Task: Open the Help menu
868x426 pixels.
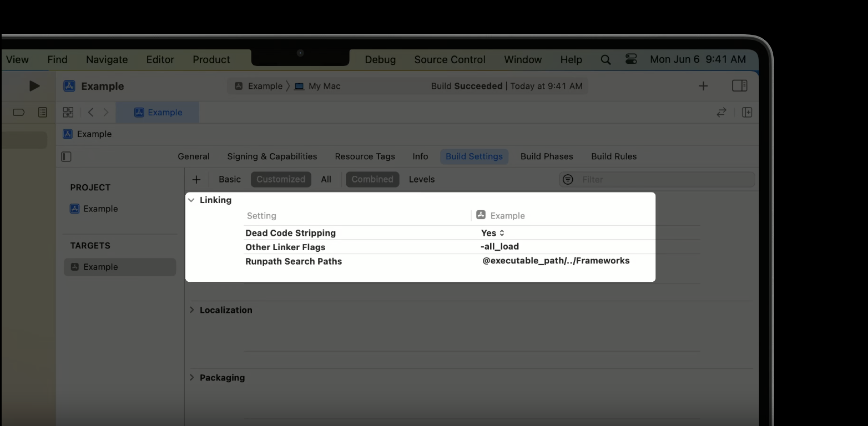Action: (x=571, y=59)
